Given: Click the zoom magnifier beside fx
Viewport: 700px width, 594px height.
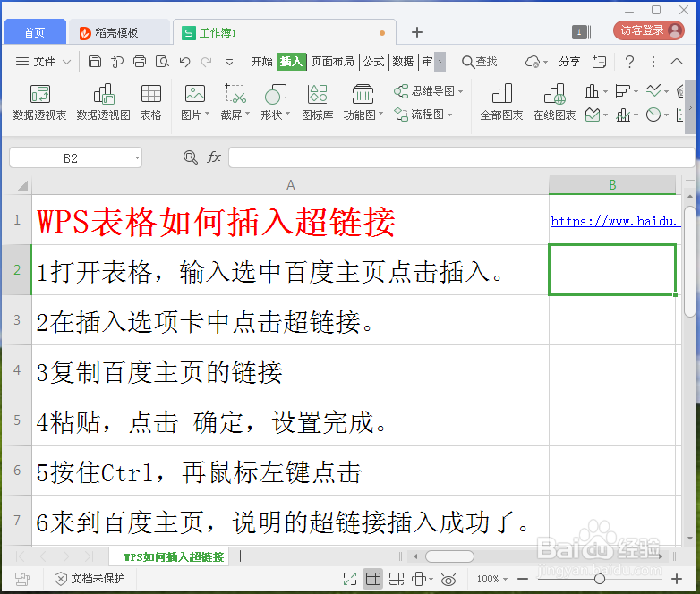Looking at the screenshot, I should pyautogui.click(x=190, y=157).
